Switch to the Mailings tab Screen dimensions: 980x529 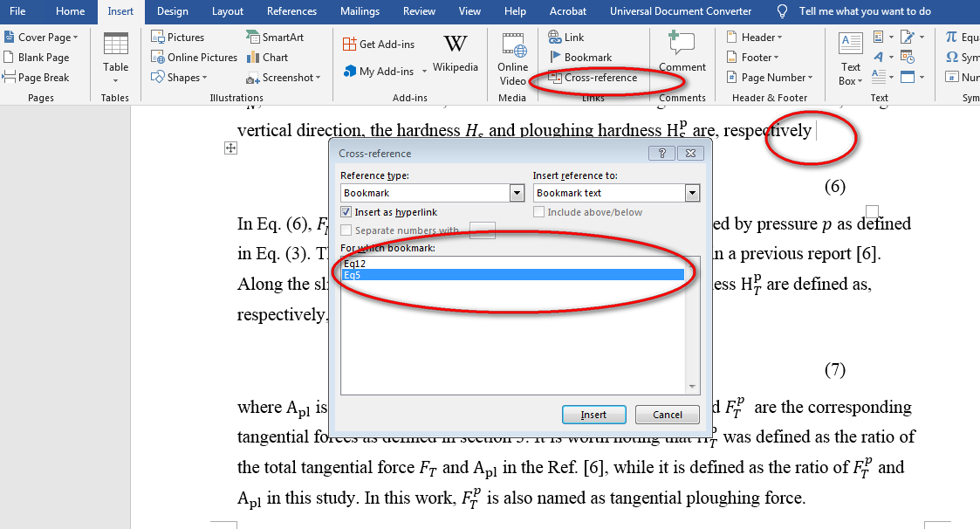(x=360, y=11)
